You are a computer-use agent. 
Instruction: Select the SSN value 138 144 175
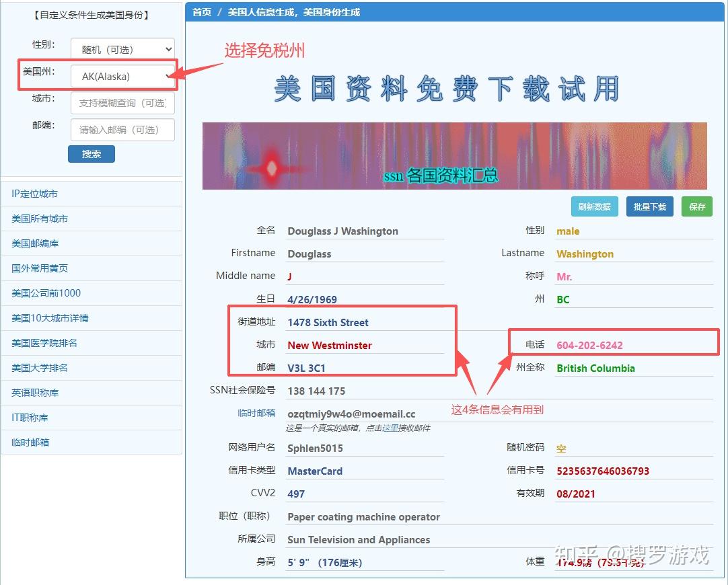pyautogui.click(x=316, y=391)
